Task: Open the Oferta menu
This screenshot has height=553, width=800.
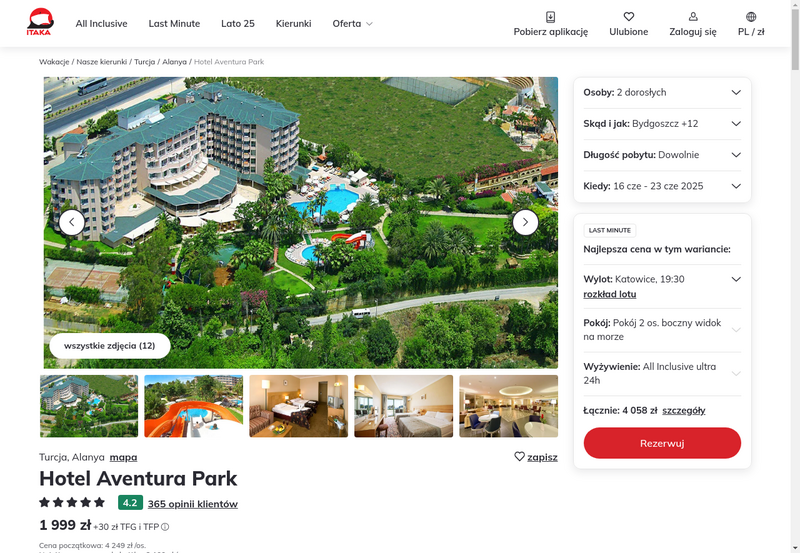Action: click(353, 23)
